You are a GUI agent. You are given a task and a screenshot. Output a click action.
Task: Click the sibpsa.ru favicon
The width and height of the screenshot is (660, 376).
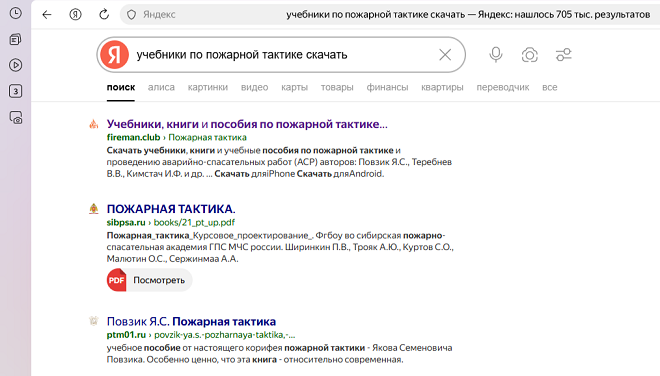coord(93,209)
